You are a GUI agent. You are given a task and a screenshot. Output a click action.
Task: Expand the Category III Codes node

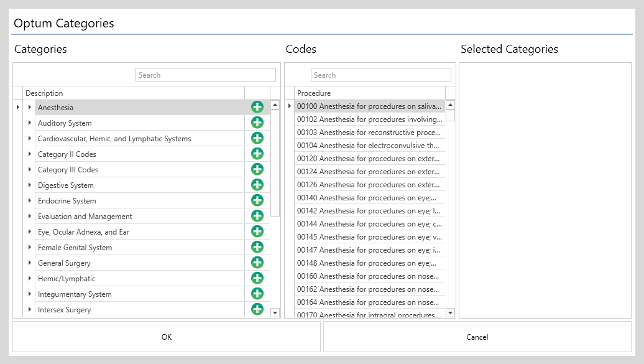click(x=30, y=169)
